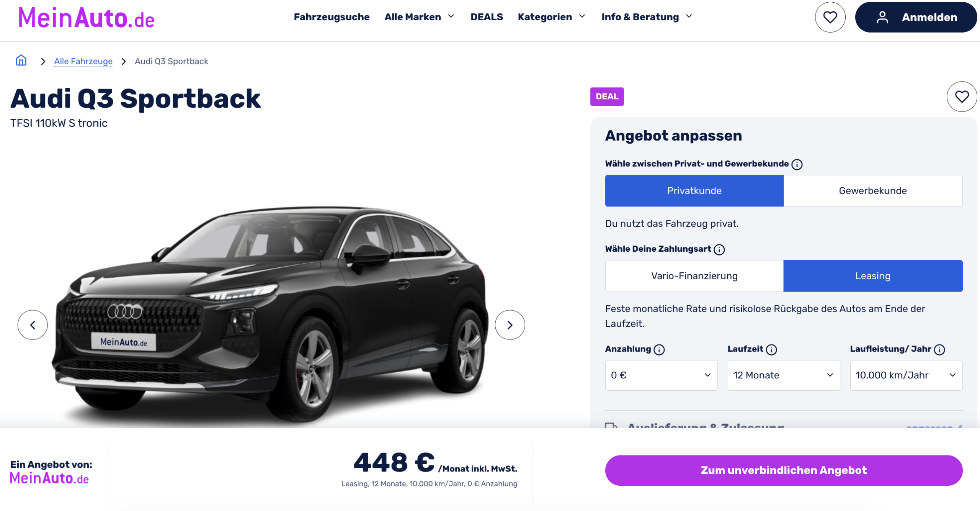Save Audi Q3 Sportback with heart icon

[962, 97]
